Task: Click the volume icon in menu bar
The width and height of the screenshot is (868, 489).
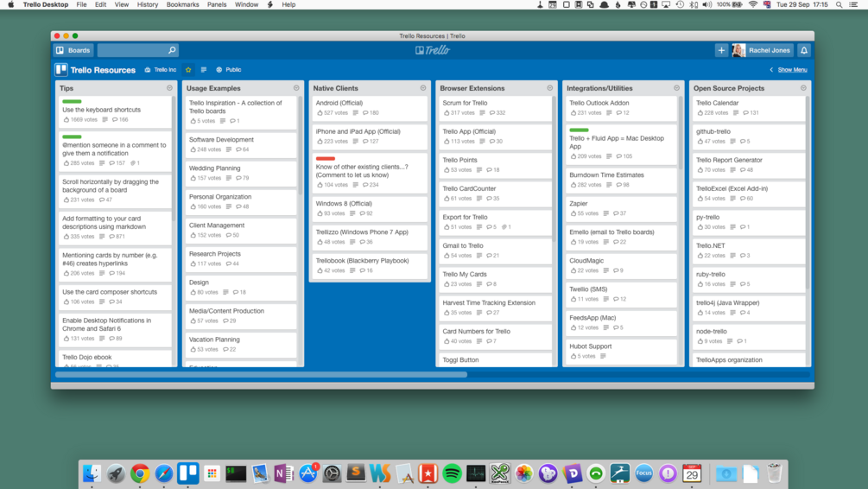Action: pos(706,4)
